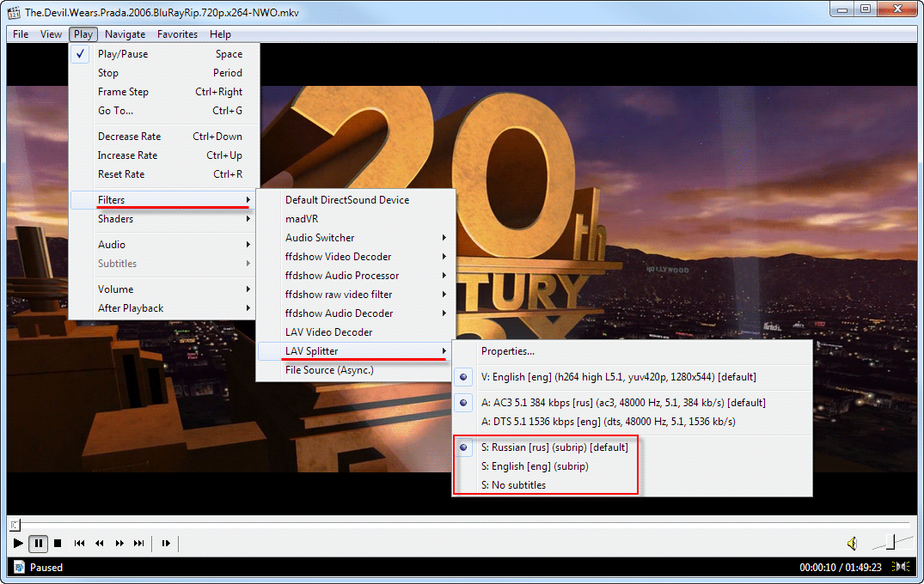Viewport: 924px width, 584px height.
Task: Stop playback with the Stop button
Action: [58, 543]
